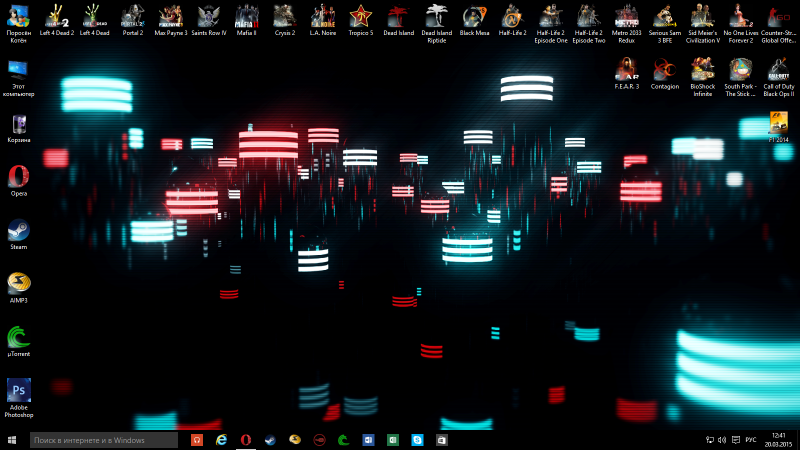The image size is (800, 450).
Task: Open µTorrent from the taskbar
Action: 344,440
